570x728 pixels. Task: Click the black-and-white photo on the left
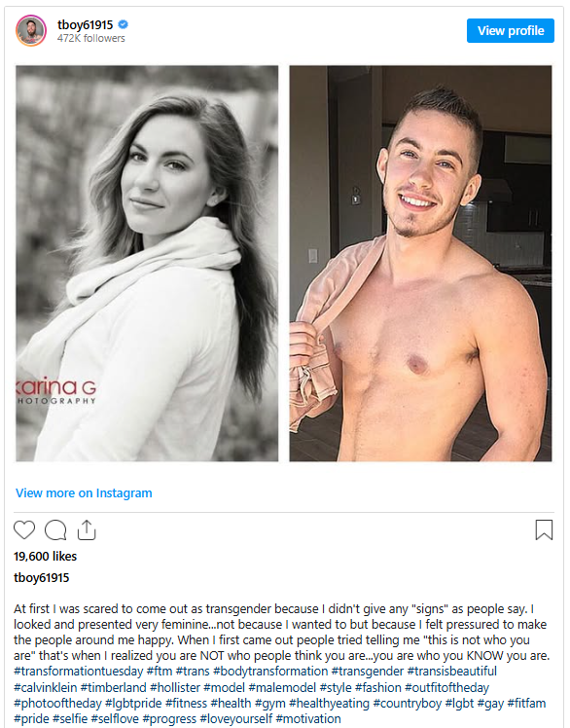[147, 263]
